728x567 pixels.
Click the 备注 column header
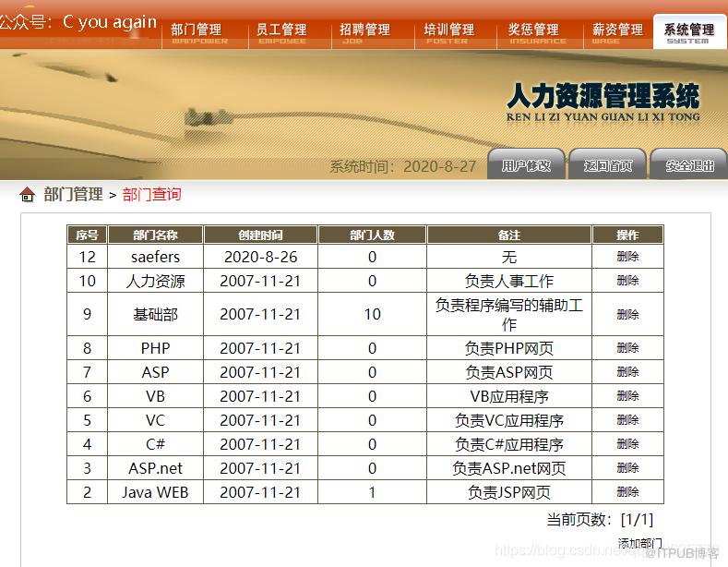pyautogui.click(x=509, y=235)
